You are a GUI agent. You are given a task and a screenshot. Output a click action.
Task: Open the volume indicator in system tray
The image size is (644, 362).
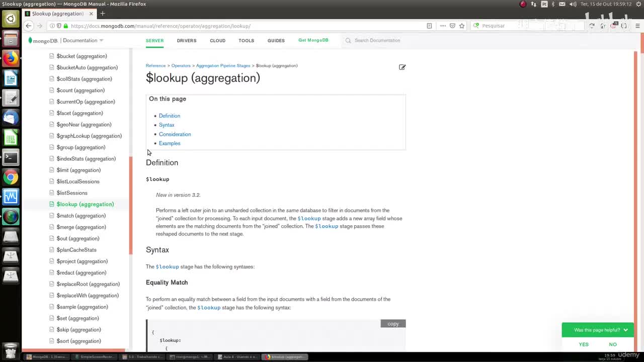point(573,4)
